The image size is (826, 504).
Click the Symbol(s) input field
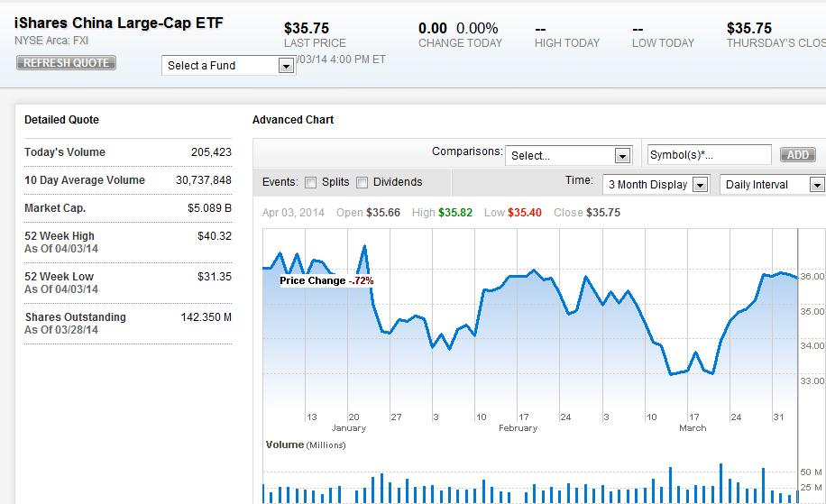tap(709, 155)
